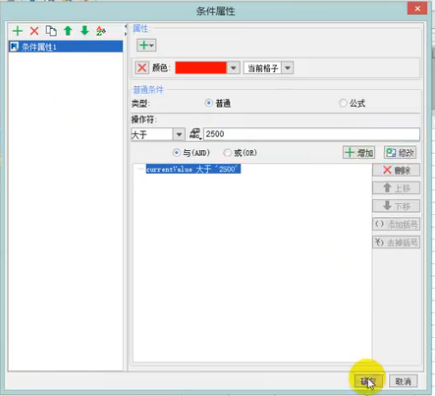Close the 条件属性 dialog window
This screenshot has width=435, height=396.
pyautogui.click(x=417, y=9)
